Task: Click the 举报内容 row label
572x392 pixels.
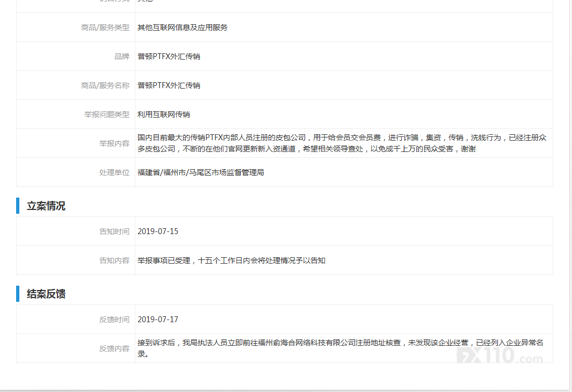Action: (114, 143)
